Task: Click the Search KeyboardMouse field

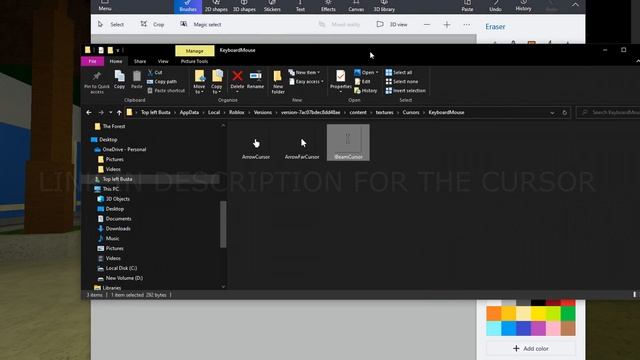Action: tap(608, 112)
